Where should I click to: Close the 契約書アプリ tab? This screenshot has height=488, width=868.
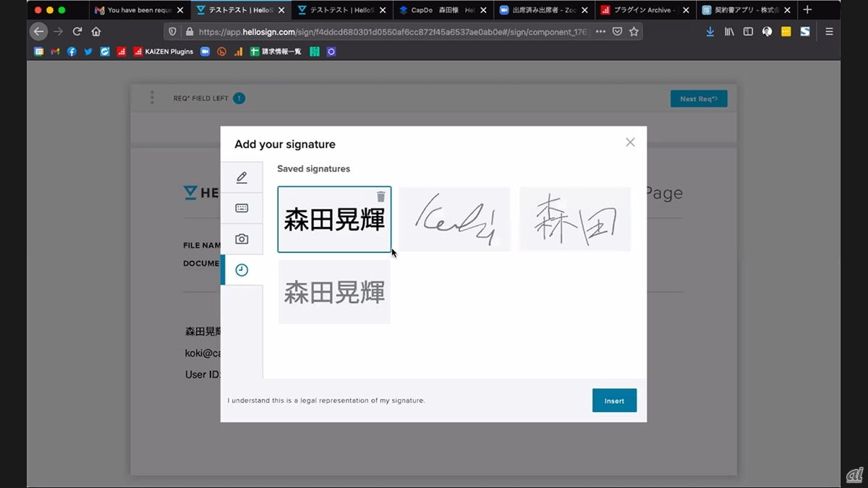[788, 10]
